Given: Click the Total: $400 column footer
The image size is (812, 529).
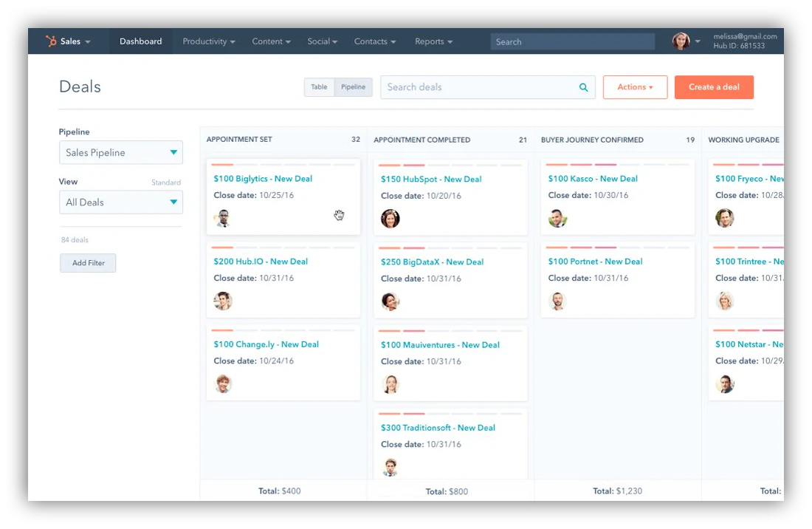Looking at the screenshot, I should pyautogui.click(x=280, y=491).
